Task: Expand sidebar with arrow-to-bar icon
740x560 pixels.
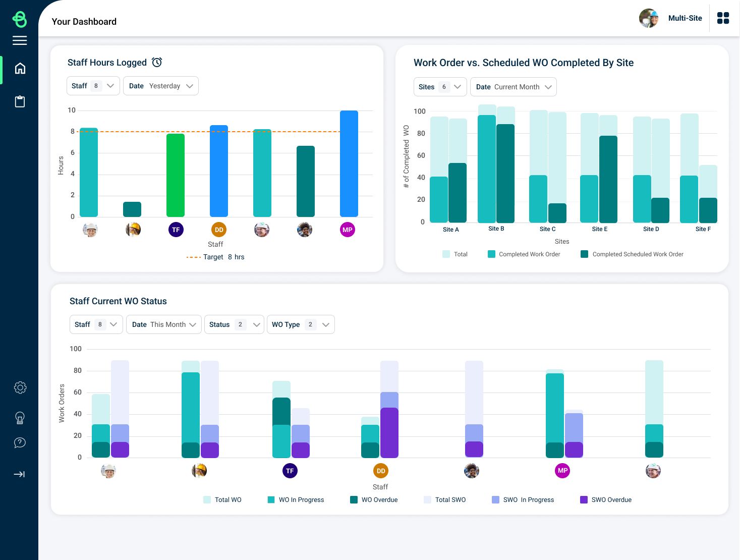Action: pyautogui.click(x=19, y=474)
